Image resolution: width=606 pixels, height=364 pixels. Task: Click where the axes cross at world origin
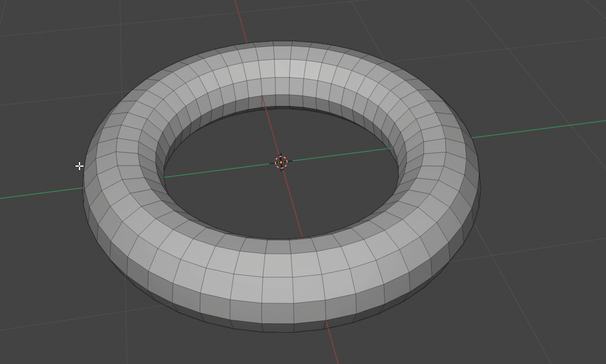[x=281, y=162]
